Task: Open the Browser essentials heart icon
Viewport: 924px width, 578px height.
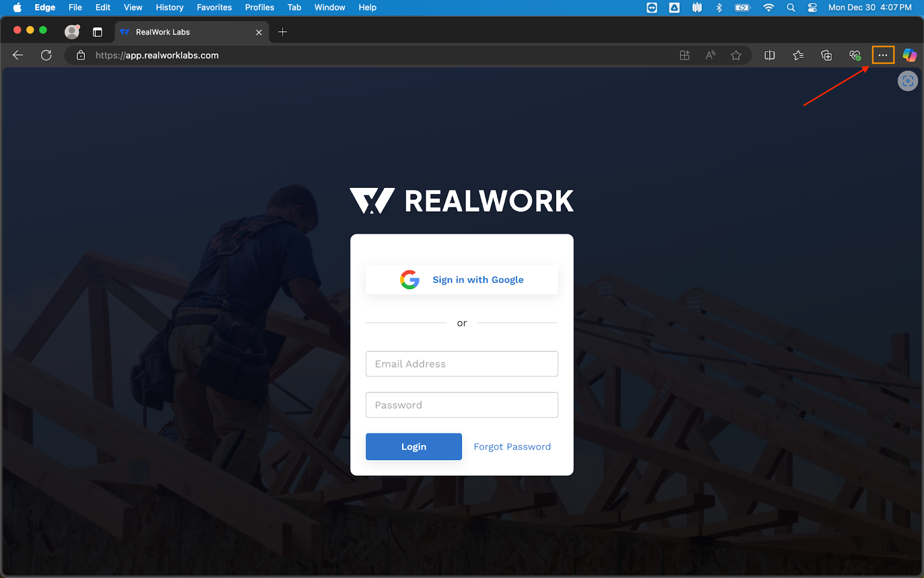Action: [x=855, y=55]
